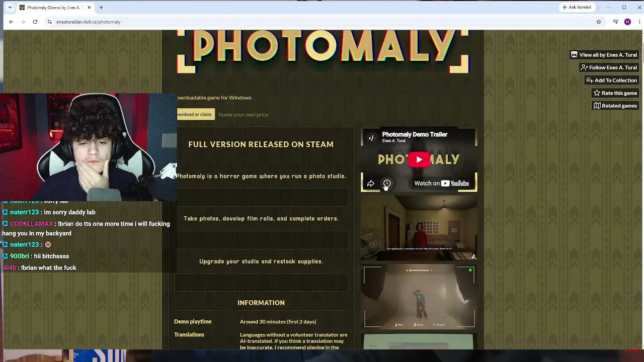Click 'Upgrade your studio and restock supplies.' text
Viewport: 644px width, 362px height.
coord(261,261)
